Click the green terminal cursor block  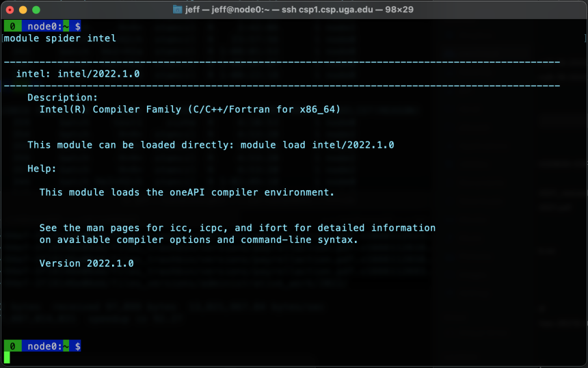pos(7,358)
